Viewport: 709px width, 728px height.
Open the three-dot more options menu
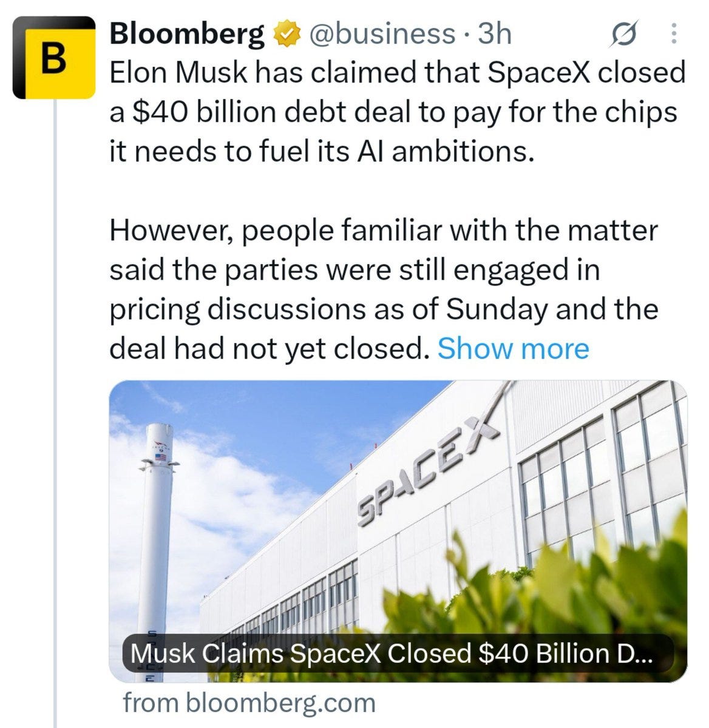673,35
